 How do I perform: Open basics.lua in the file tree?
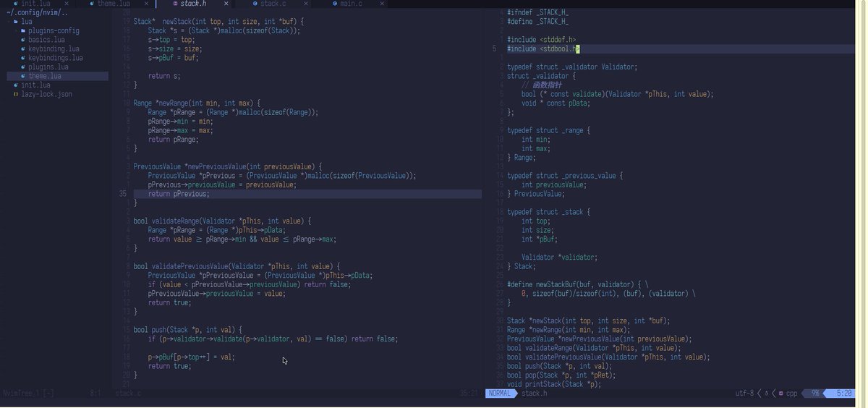click(x=46, y=40)
